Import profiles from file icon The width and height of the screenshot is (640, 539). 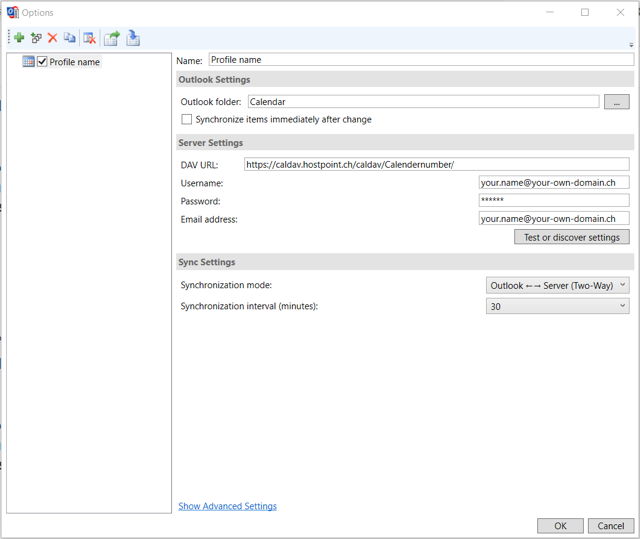[x=133, y=38]
